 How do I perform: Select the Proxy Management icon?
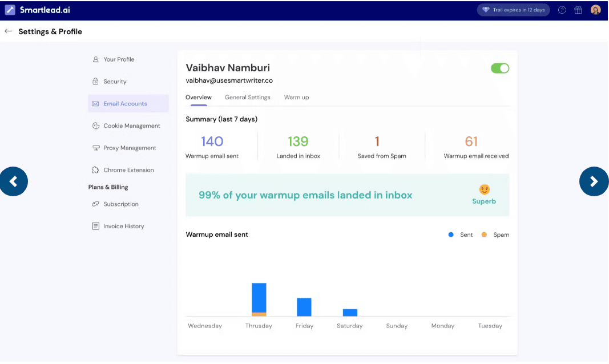[x=96, y=148]
